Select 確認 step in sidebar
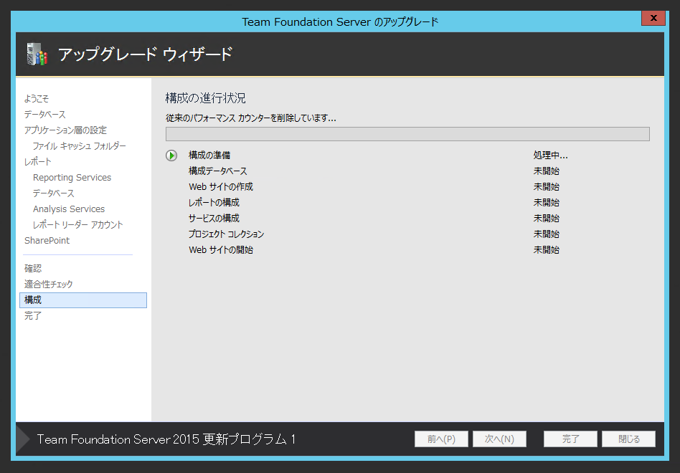This screenshot has height=473, width=680. click(x=33, y=268)
